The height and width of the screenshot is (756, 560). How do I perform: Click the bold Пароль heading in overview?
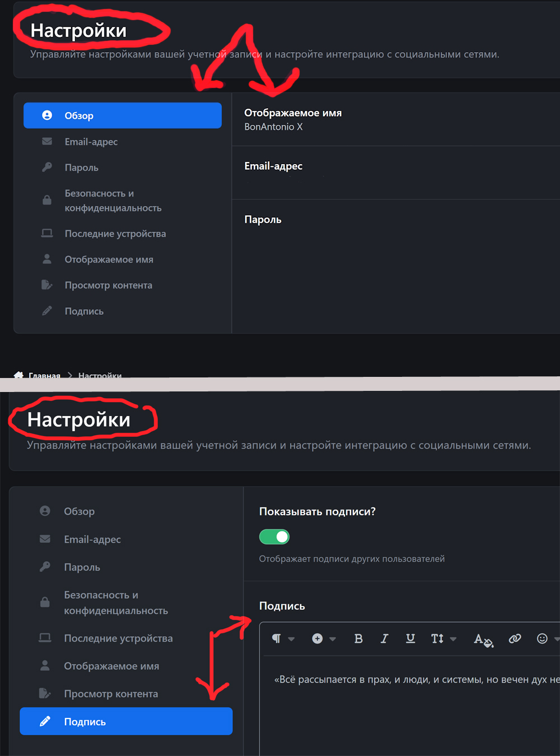pyautogui.click(x=263, y=220)
